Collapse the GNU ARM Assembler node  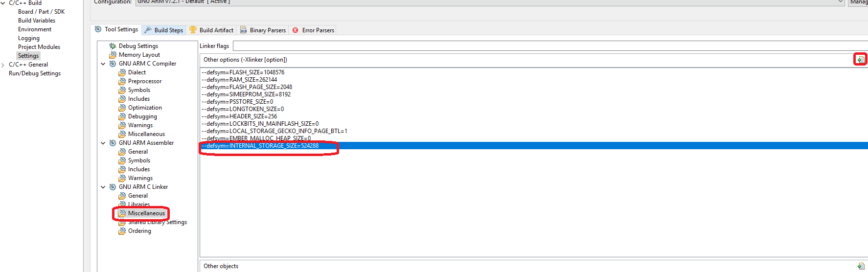[x=103, y=143]
